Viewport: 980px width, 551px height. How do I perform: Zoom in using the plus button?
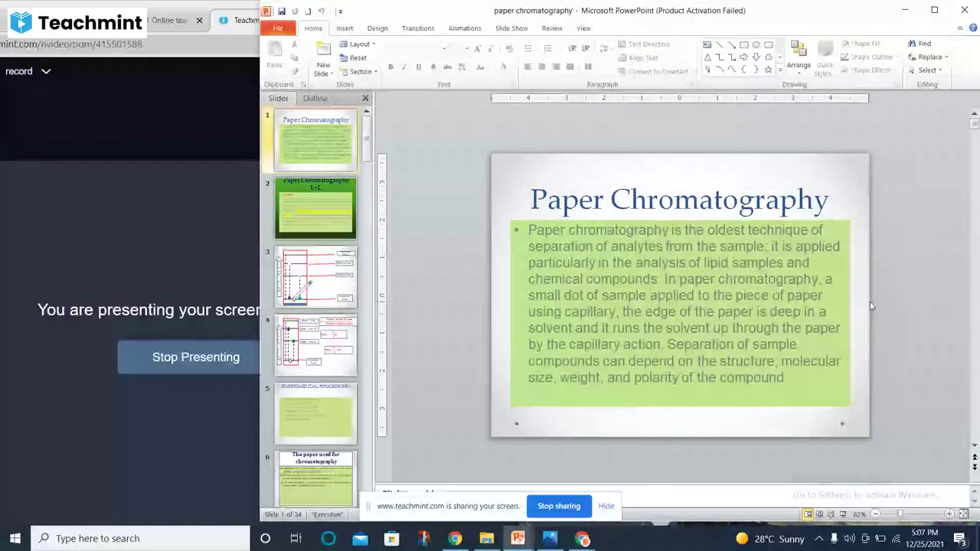tap(949, 514)
